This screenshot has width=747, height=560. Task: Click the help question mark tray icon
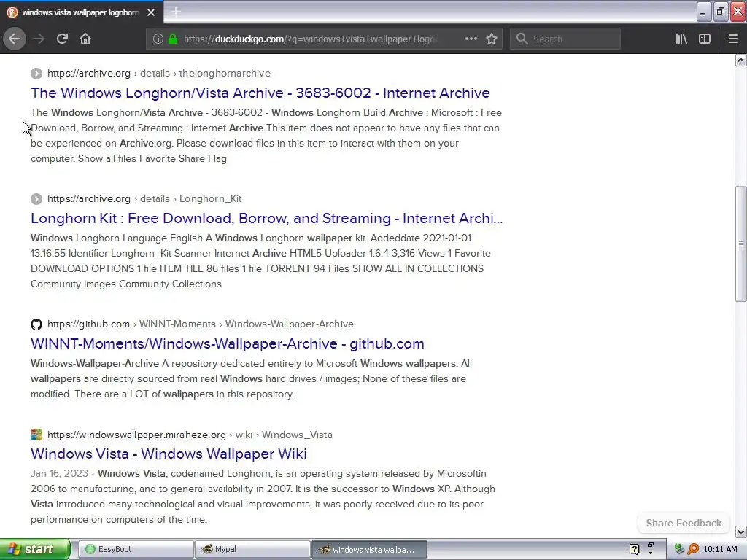click(634, 549)
